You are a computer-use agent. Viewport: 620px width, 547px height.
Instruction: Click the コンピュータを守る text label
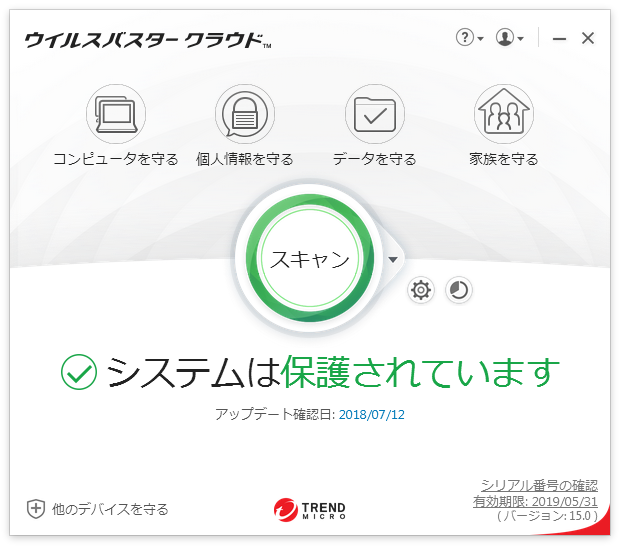tap(115, 159)
